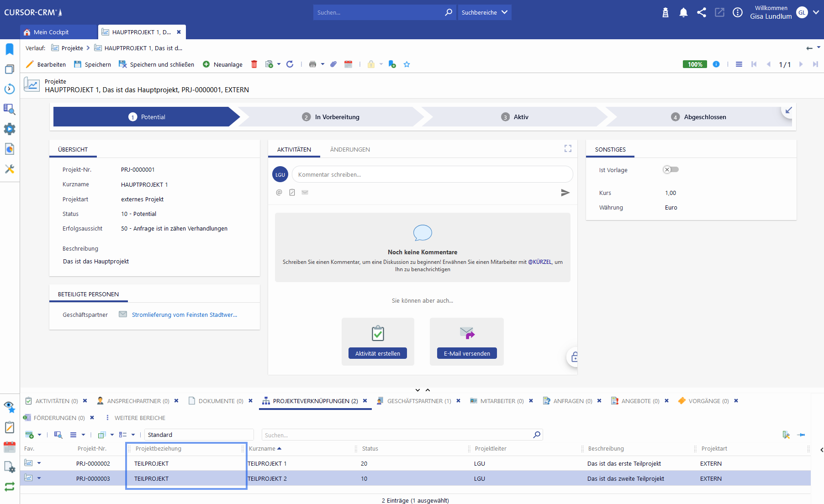Toggle the Ist Vorlage switch
The height and width of the screenshot is (504, 824).
point(671,170)
